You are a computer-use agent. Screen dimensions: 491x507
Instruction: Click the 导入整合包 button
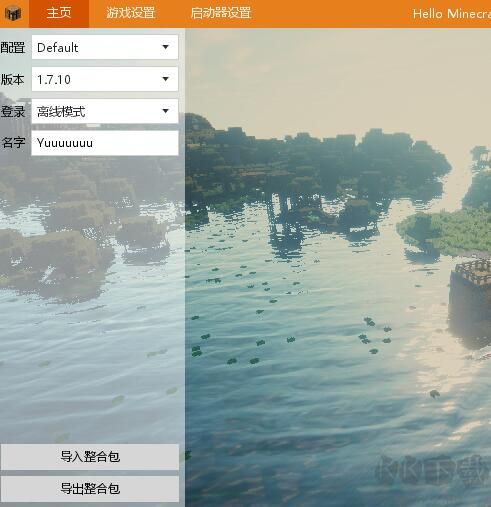pos(90,457)
